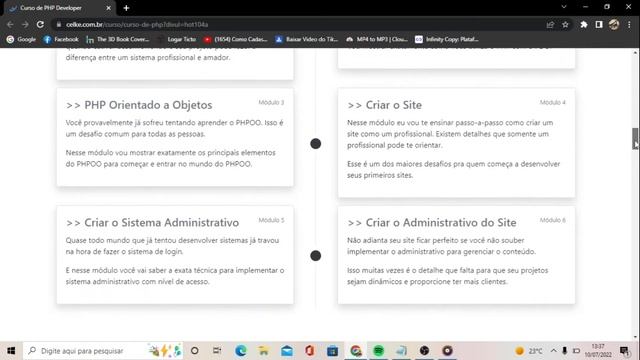This screenshot has width=640, height=360.
Task: Open the notification center icon
Action: tap(624, 351)
